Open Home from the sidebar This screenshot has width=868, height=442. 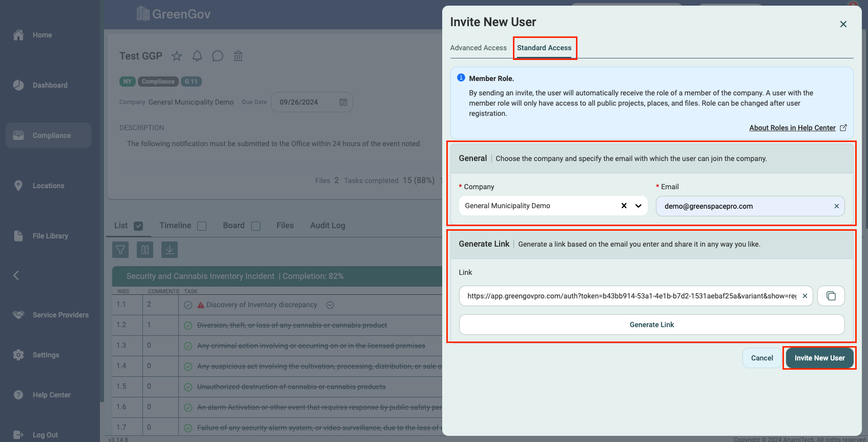pyautogui.click(x=32, y=35)
